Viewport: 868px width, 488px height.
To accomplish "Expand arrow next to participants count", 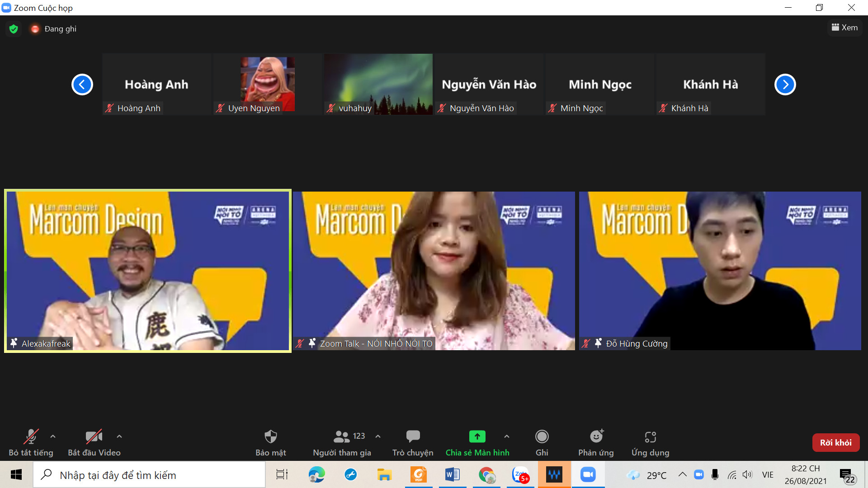I will 378,436.
